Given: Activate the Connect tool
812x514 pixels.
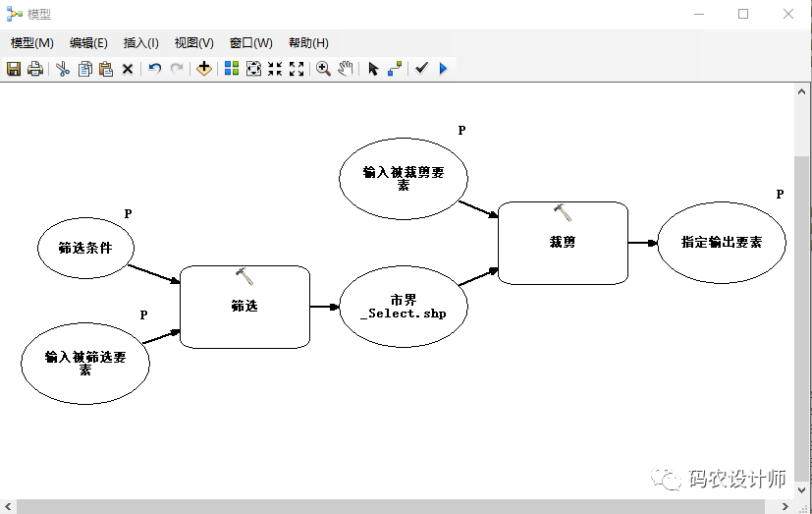Looking at the screenshot, I should click(x=395, y=69).
